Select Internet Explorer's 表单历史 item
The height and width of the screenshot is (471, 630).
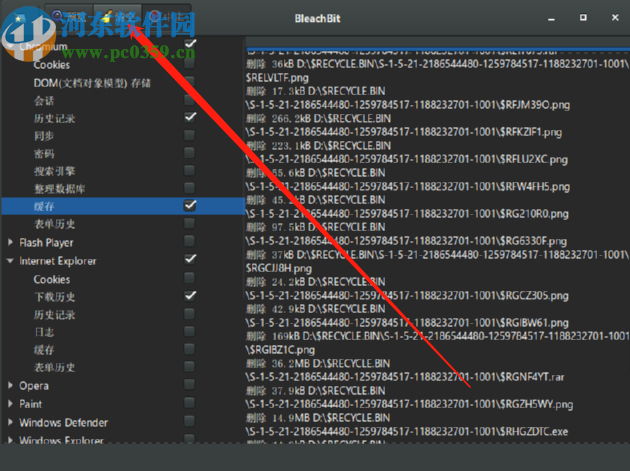click(54, 368)
